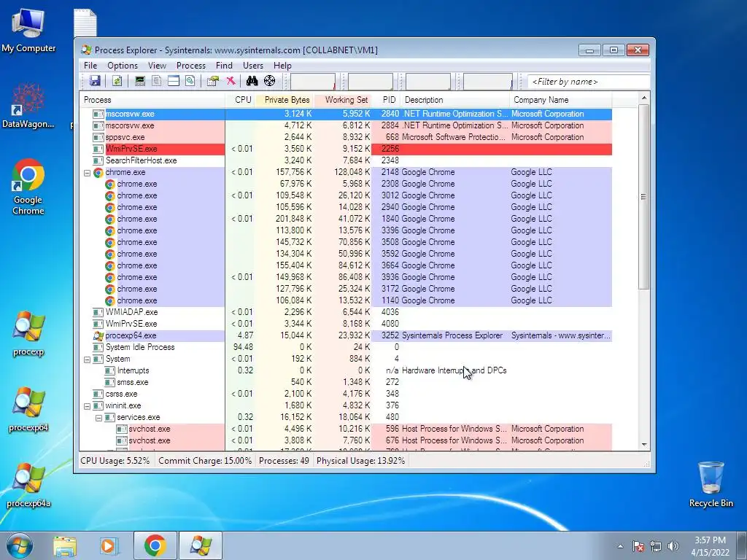The image size is (747, 560).
Task: Open the System Information toolbar icon
Action: [139, 81]
